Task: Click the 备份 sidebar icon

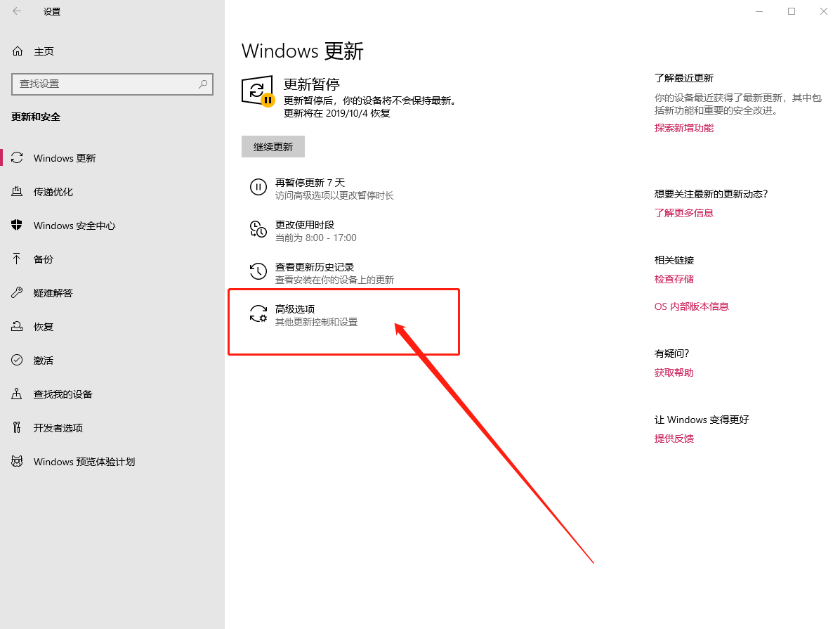Action: point(41,259)
